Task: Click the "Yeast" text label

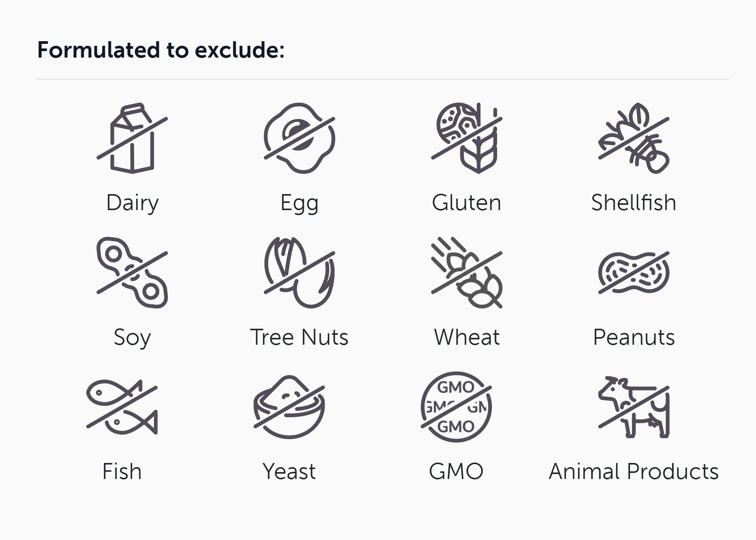Action: (289, 471)
